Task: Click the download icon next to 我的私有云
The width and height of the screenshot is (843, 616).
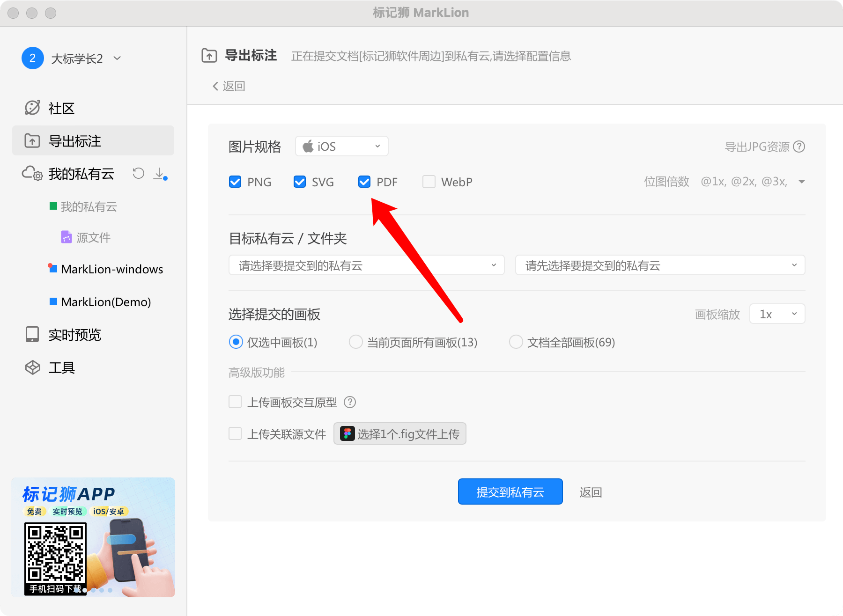Action: (160, 174)
